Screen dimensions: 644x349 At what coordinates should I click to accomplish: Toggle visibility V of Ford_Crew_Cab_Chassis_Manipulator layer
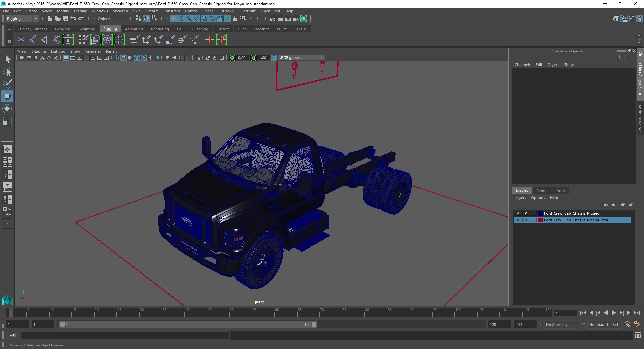[x=518, y=220]
